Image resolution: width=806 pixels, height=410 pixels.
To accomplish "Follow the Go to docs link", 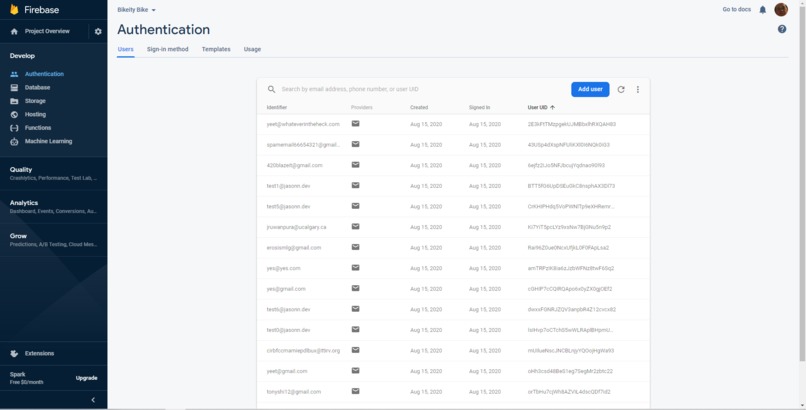I will click(x=737, y=10).
